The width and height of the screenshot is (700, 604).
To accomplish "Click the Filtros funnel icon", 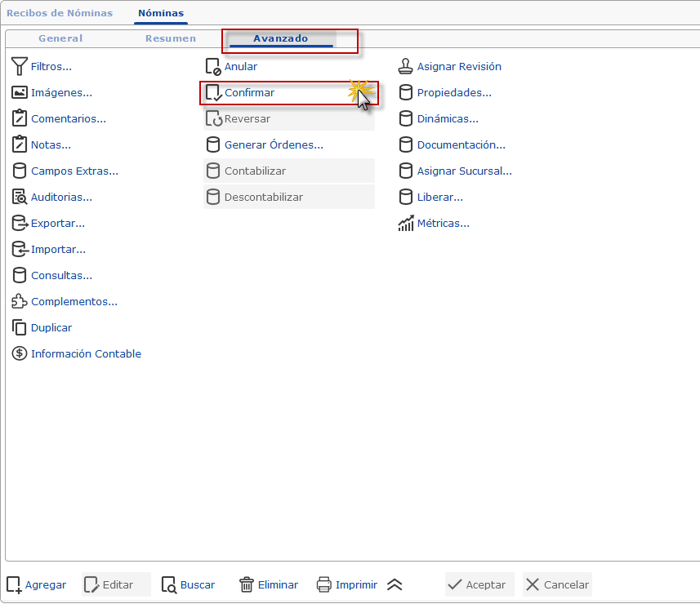I will click(20, 66).
